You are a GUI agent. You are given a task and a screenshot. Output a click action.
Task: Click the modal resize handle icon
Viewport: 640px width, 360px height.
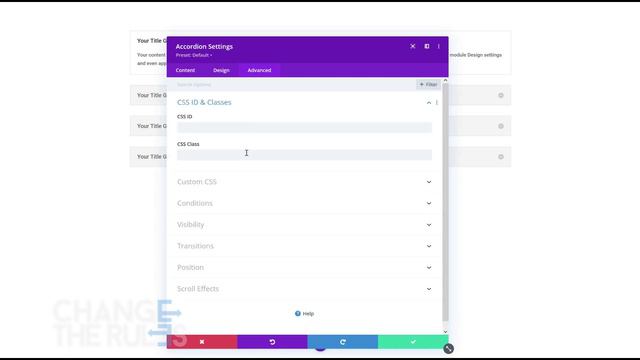pyautogui.click(x=448, y=348)
